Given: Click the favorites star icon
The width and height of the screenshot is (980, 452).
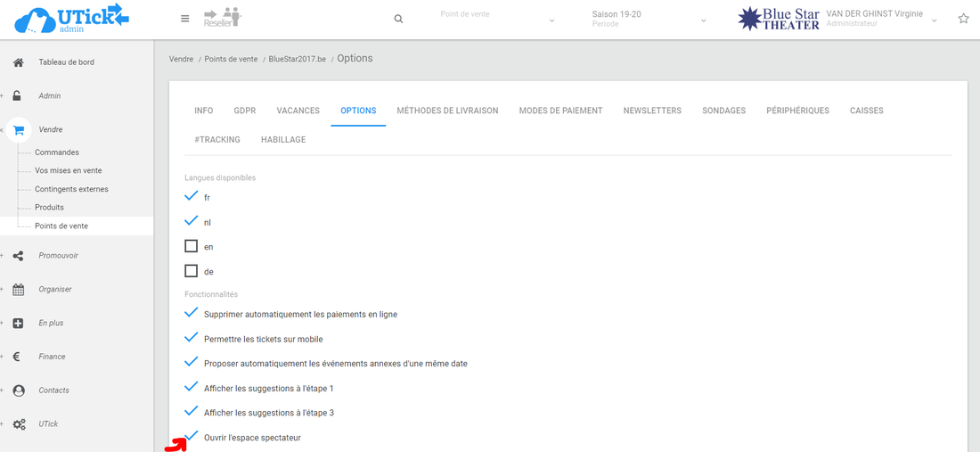Looking at the screenshot, I should click(963, 19).
